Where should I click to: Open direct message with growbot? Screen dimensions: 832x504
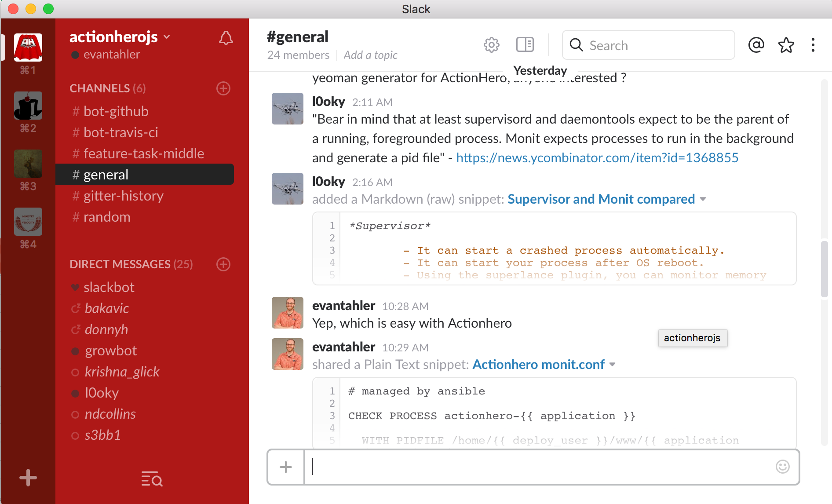pyautogui.click(x=145, y=351)
